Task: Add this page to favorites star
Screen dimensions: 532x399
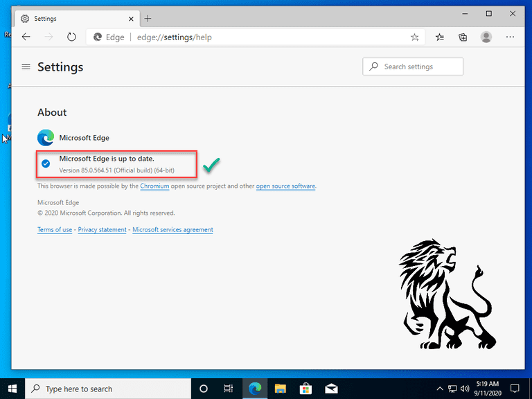Action: tap(415, 37)
